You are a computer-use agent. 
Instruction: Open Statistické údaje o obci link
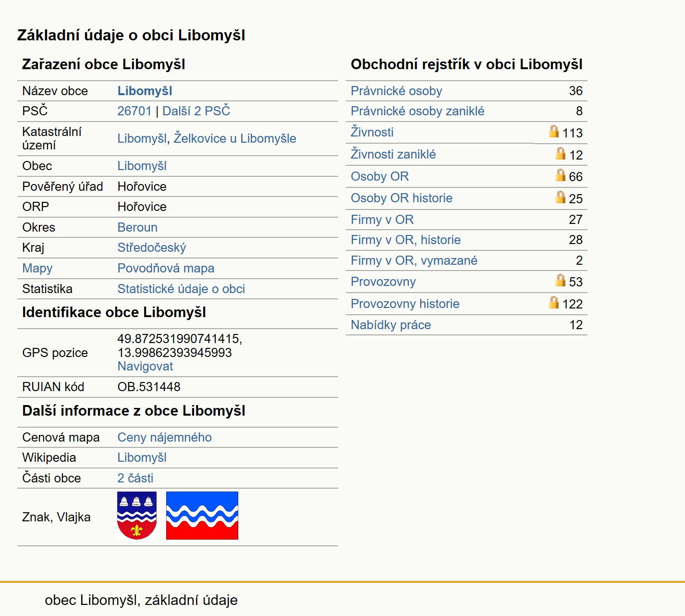tap(181, 289)
